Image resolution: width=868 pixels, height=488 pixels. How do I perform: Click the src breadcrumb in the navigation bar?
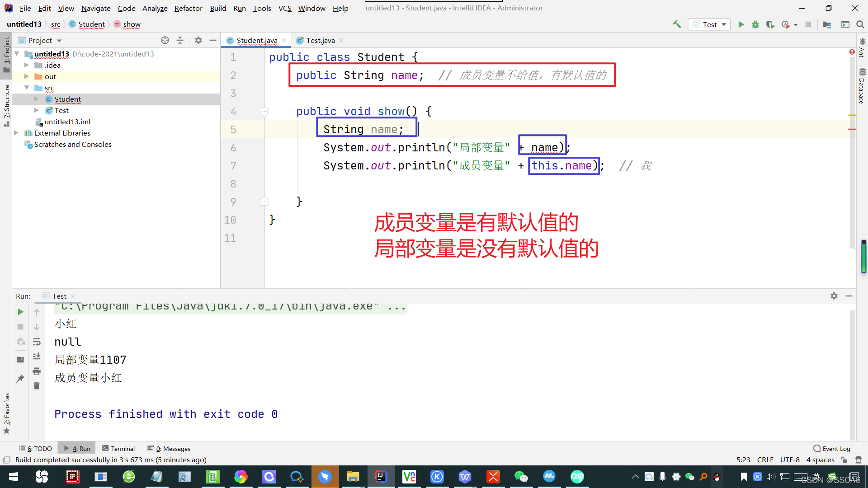click(56, 24)
